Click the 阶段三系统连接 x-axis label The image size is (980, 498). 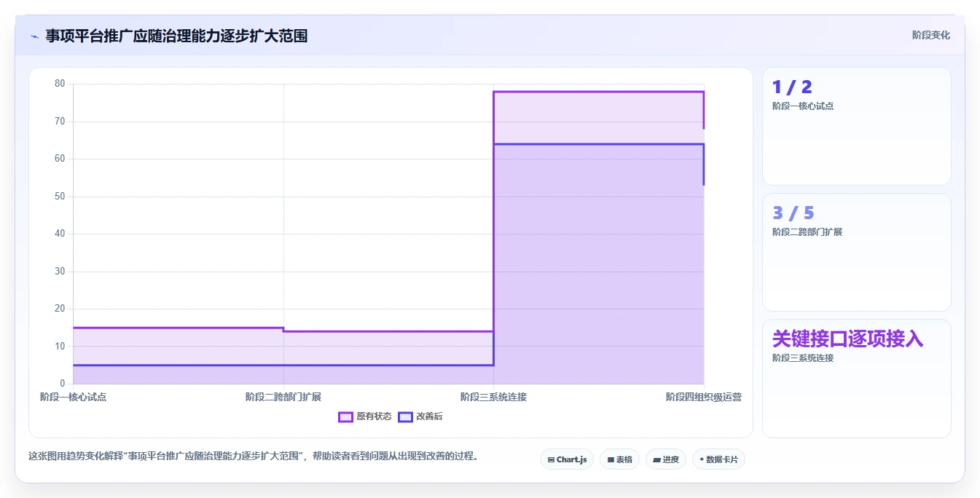tap(493, 397)
